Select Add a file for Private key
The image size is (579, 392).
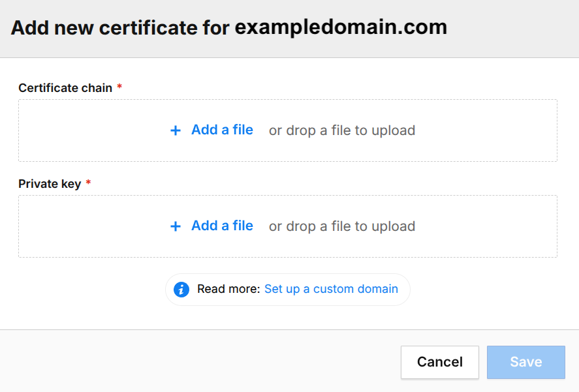pyautogui.click(x=222, y=226)
